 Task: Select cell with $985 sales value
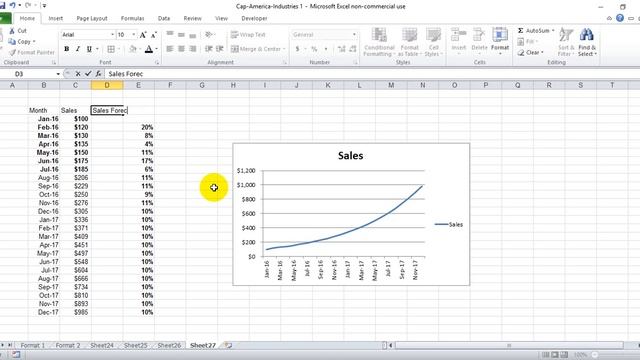pyautogui.click(x=76, y=312)
